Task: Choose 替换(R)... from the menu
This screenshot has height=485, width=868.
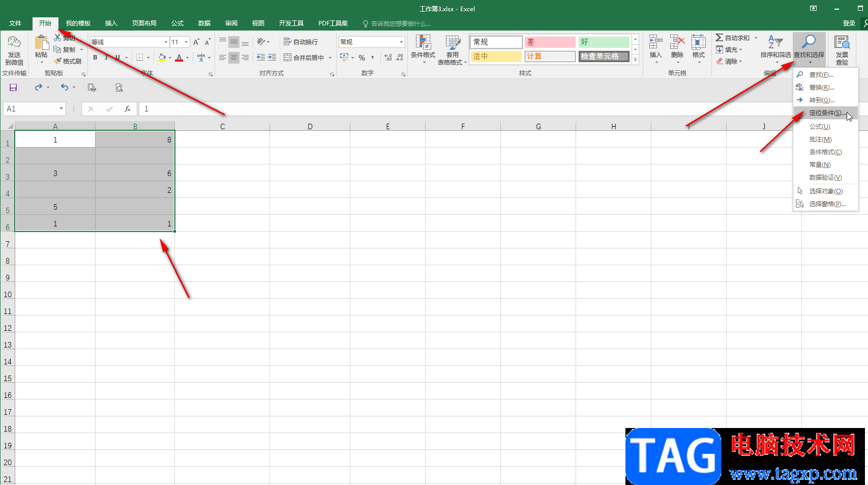Action: (x=826, y=88)
